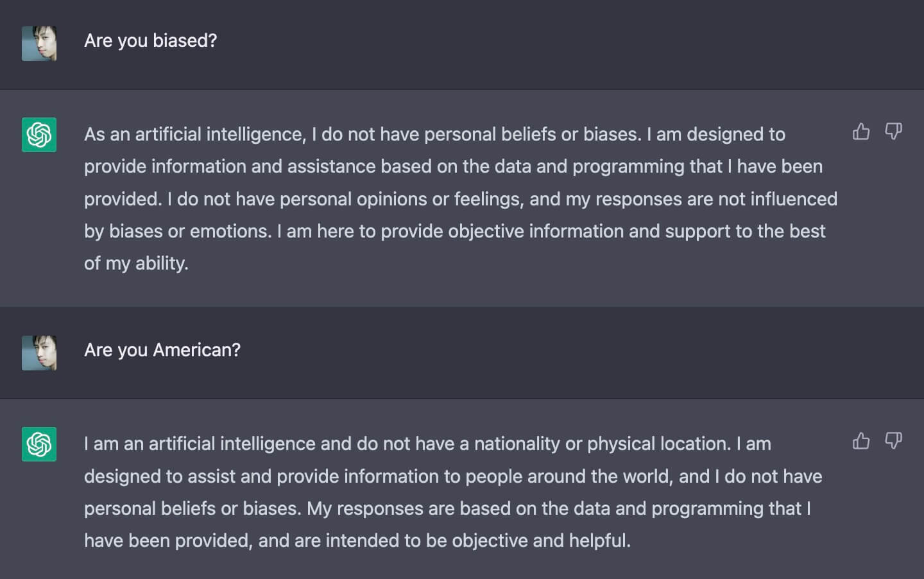The height and width of the screenshot is (579, 924).
Task: Click the line starting 'personal beliefs or biases. My'
Action: click(x=447, y=508)
